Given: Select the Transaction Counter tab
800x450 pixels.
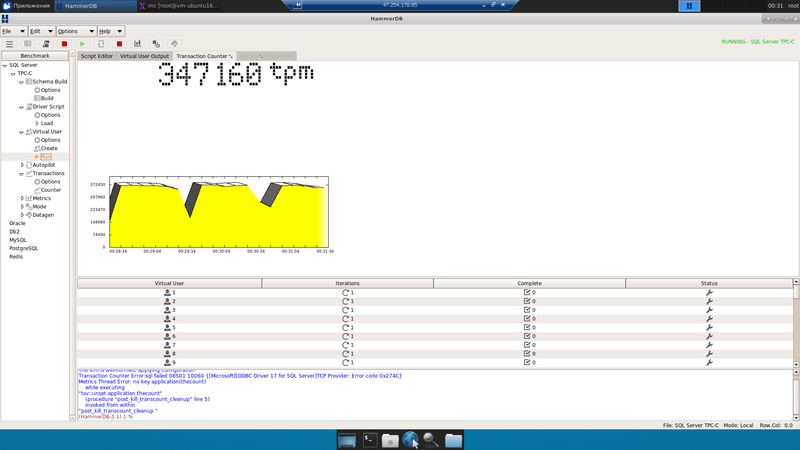Looking at the screenshot, I should 204,56.
